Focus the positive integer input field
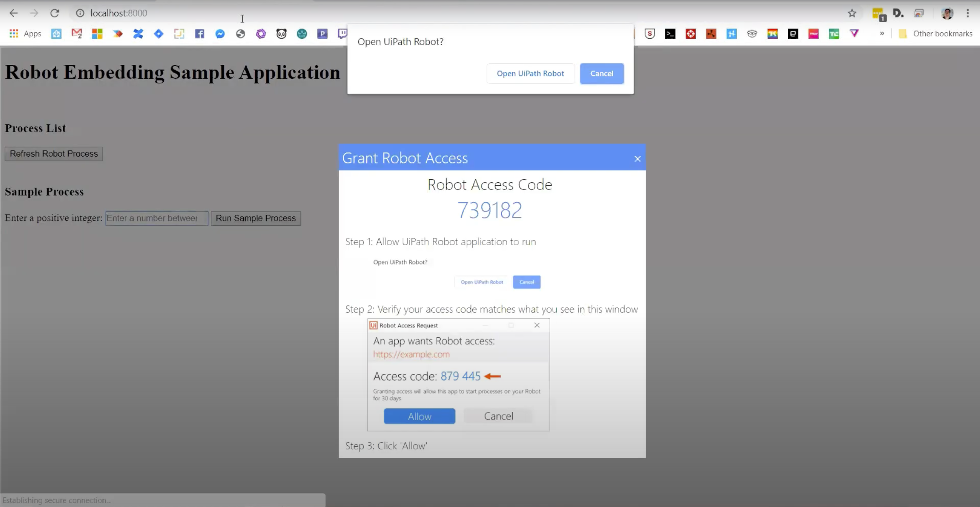 click(x=157, y=218)
